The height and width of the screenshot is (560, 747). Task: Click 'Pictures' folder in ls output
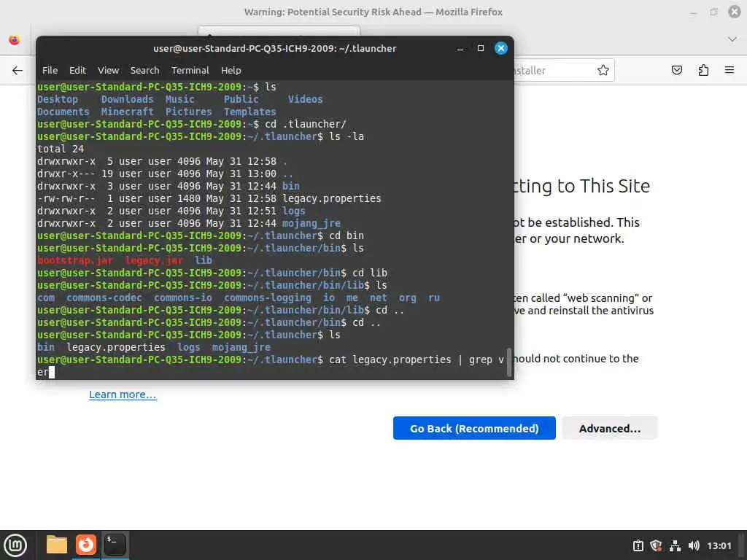189,112
